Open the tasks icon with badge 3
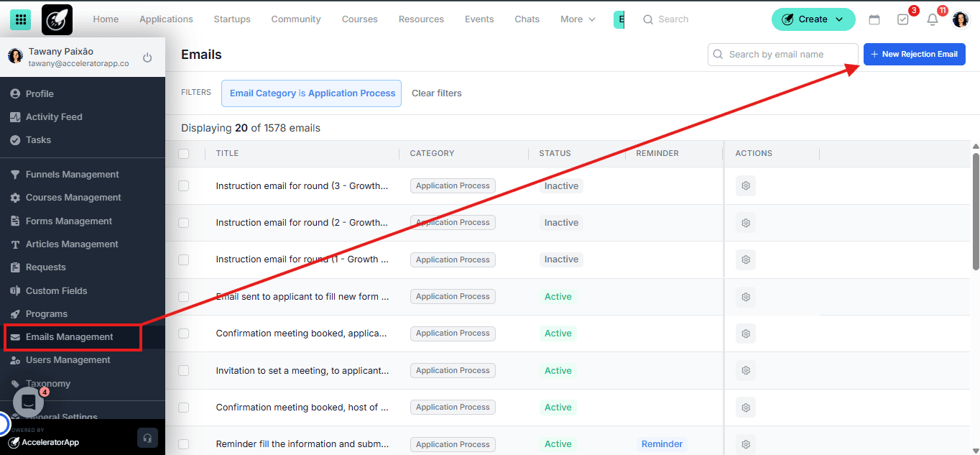The image size is (980, 455). tap(903, 19)
